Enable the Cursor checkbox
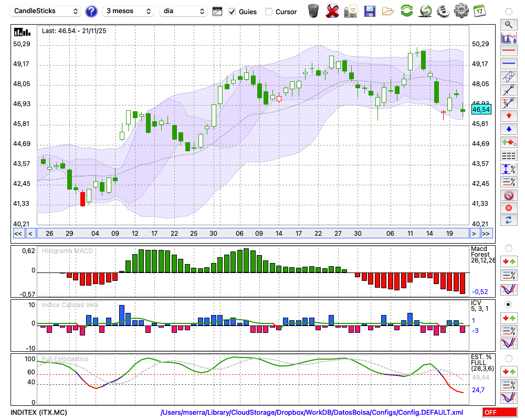Screen dimensions: 525x420 [x=269, y=12]
